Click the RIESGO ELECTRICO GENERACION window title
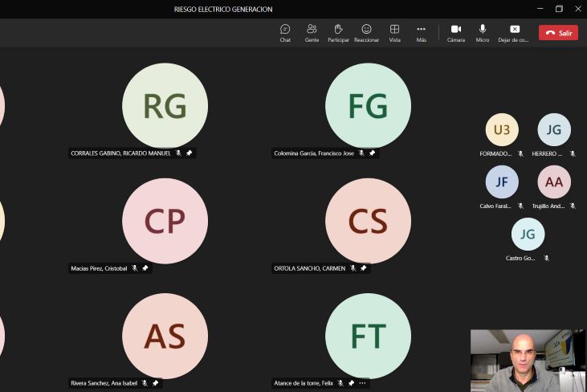This screenshot has height=392, width=587. coord(223,10)
